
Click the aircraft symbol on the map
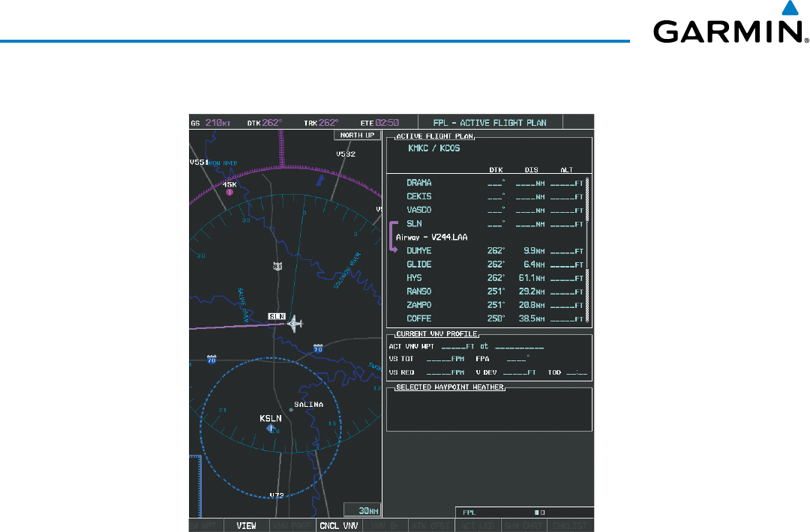click(295, 324)
